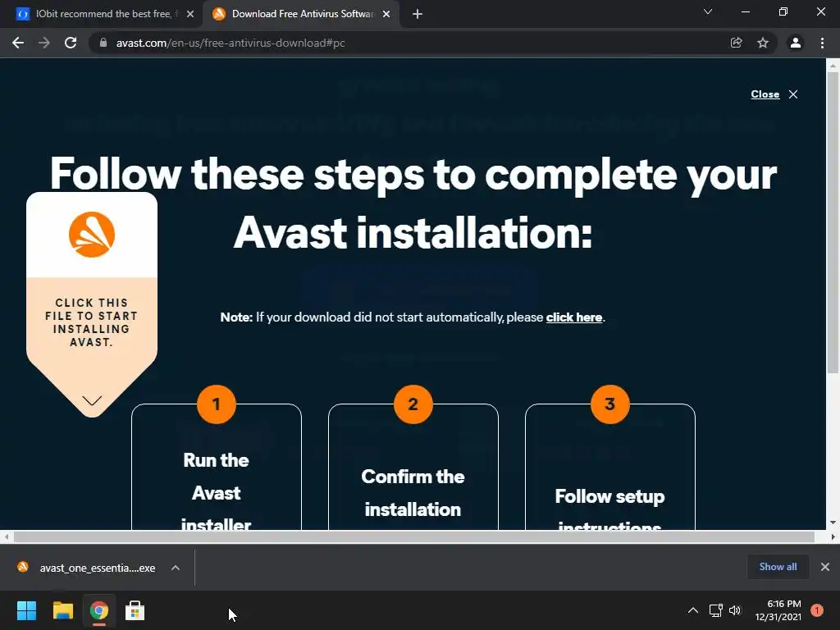Open a new browser tab

pos(418,14)
